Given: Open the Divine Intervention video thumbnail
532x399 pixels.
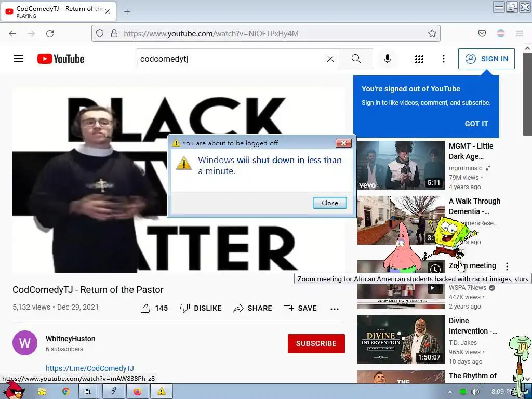Looking at the screenshot, I should point(401,340).
